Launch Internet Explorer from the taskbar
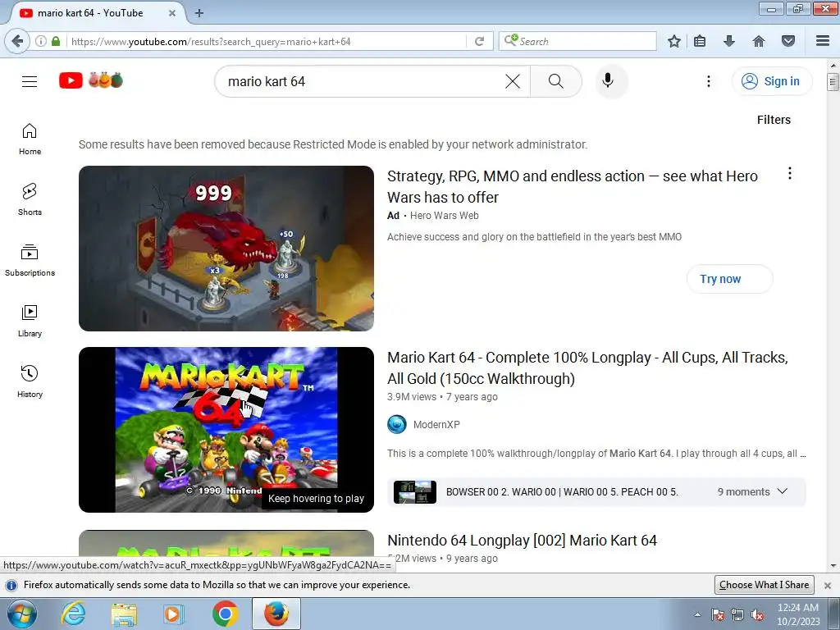 coord(73,614)
